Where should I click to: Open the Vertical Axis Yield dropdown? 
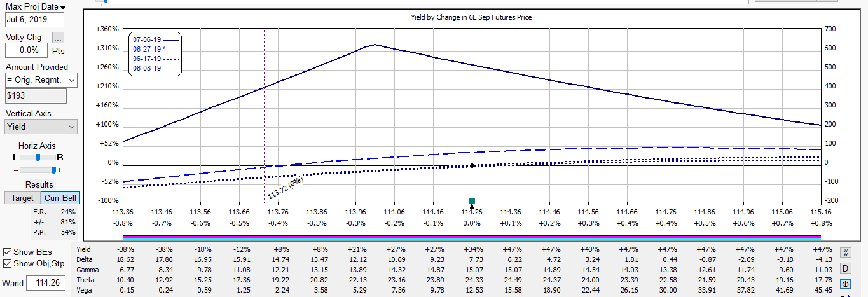point(41,127)
